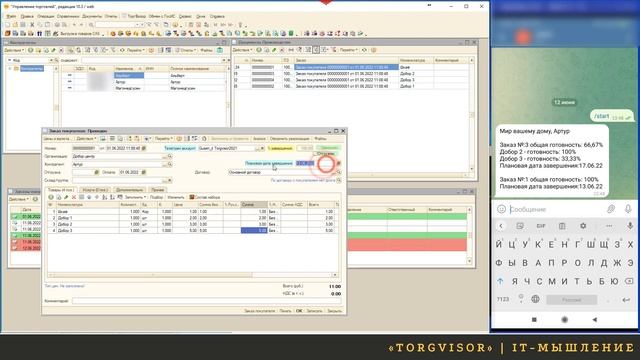Tap the Android home circle button
This screenshot has height=360, width=640.
coord(564,320)
